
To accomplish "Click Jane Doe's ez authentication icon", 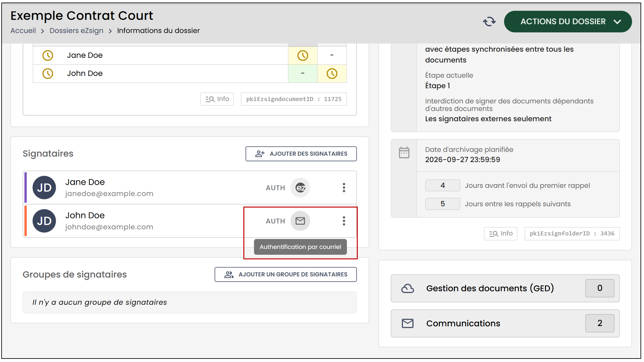I will [300, 188].
